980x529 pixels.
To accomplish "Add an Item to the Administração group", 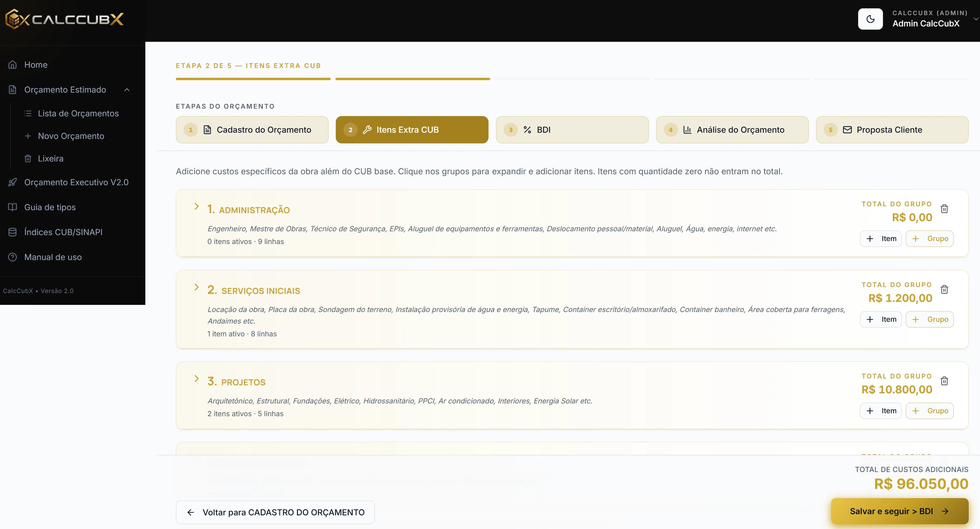I will coord(881,239).
